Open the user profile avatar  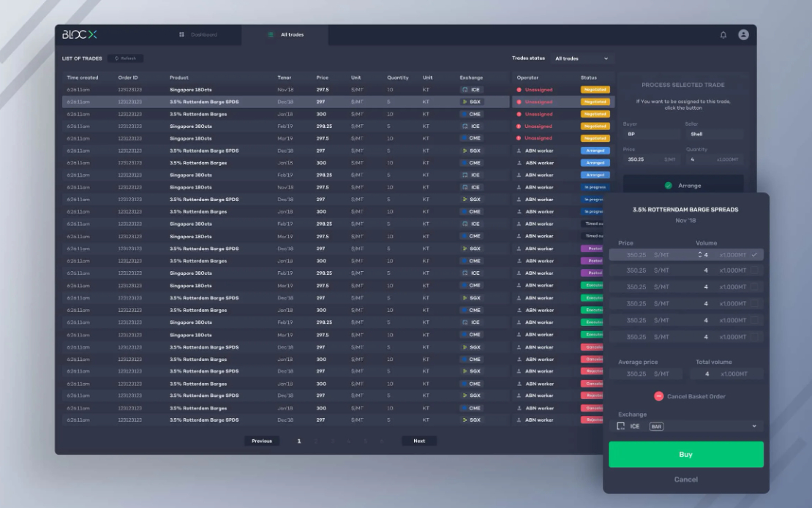[743, 34]
